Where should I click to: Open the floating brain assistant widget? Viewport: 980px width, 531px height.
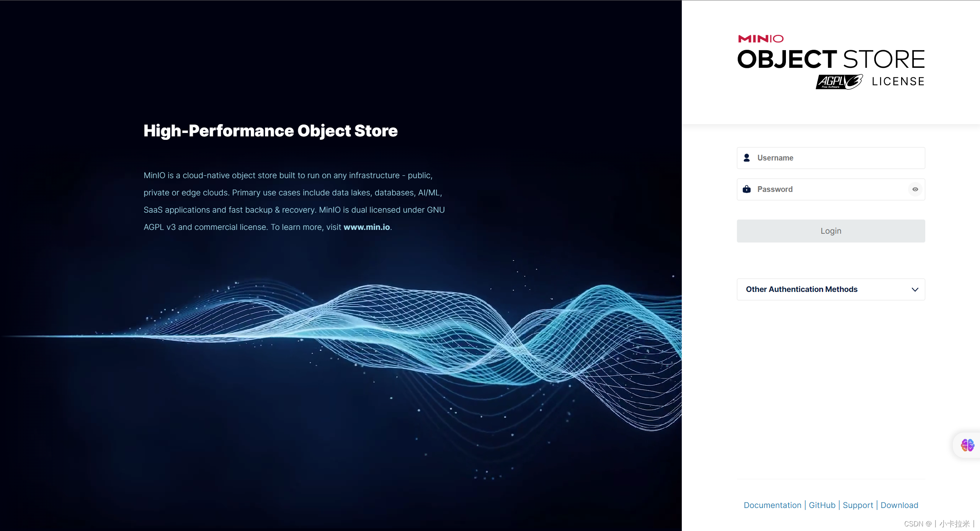coord(967,445)
